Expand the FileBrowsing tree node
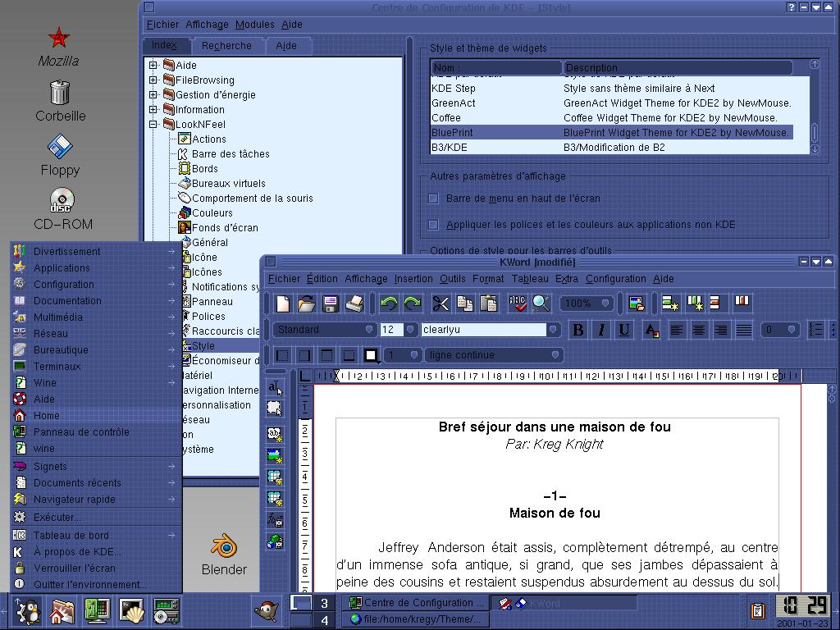 [153, 80]
